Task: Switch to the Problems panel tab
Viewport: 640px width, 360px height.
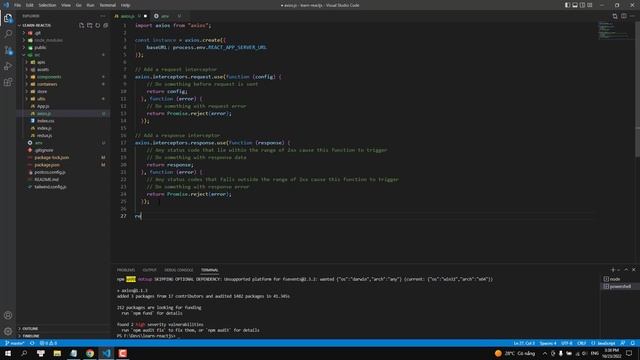Action: click(126, 270)
